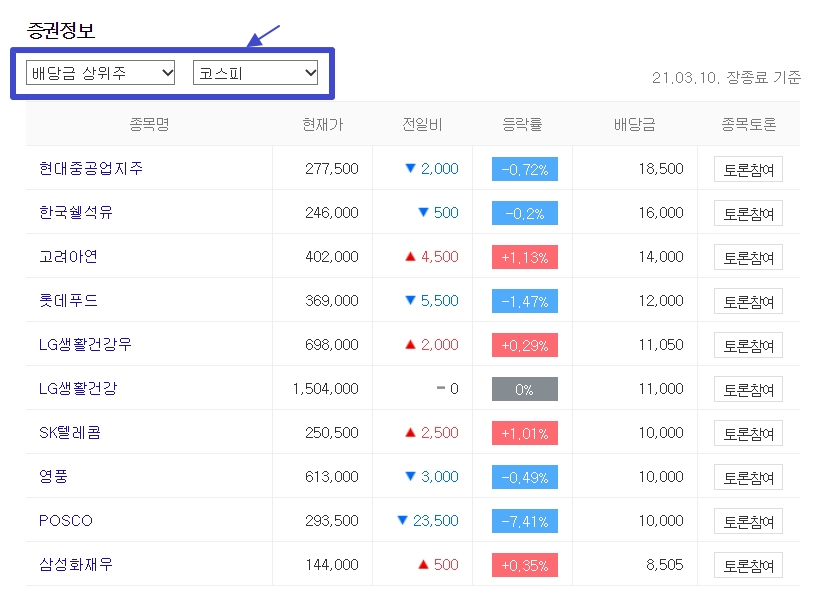Click the -0.2% change badge
The height and width of the screenshot is (605, 821).
coord(525,213)
